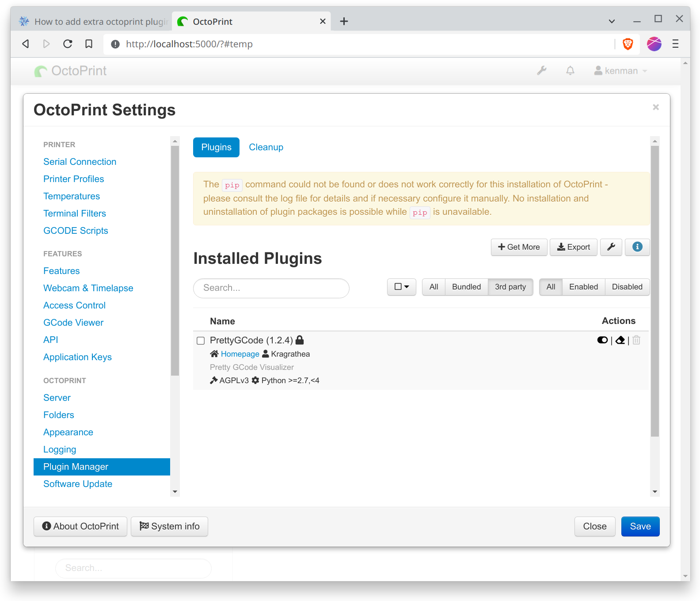The width and height of the screenshot is (700, 601).
Task: Open GCode Viewer settings
Action: (x=73, y=323)
